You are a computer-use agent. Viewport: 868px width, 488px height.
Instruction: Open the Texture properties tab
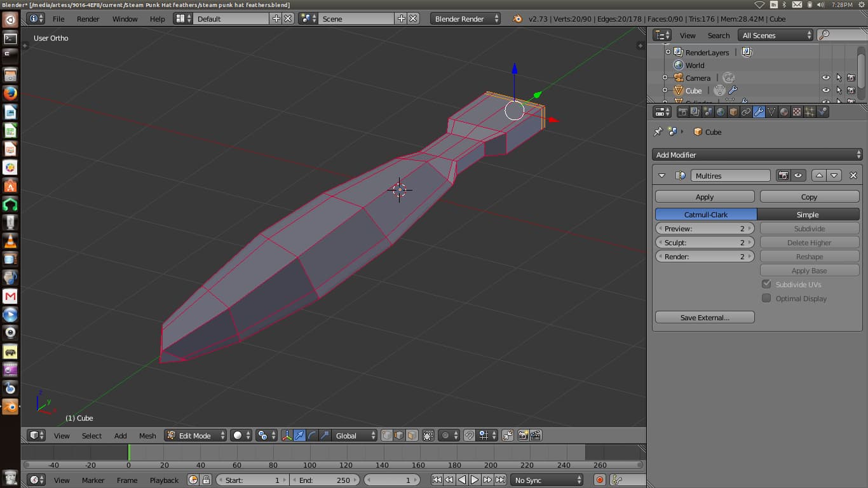(x=797, y=113)
